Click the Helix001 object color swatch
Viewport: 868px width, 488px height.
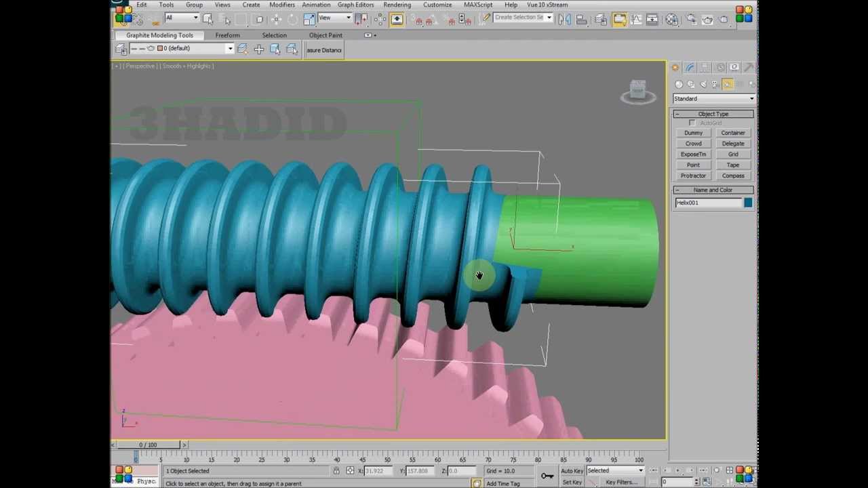click(748, 203)
